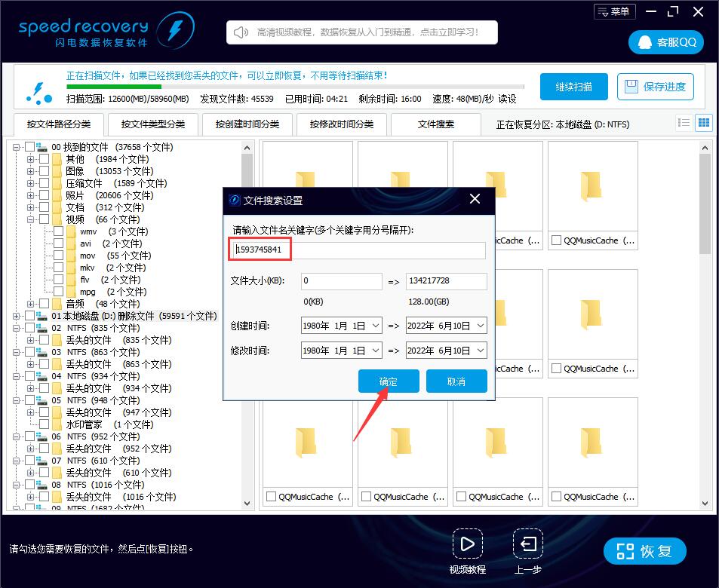Click the 保存进度 save progress icon
Viewport: 719px width, 588px height.
(630, 86)
